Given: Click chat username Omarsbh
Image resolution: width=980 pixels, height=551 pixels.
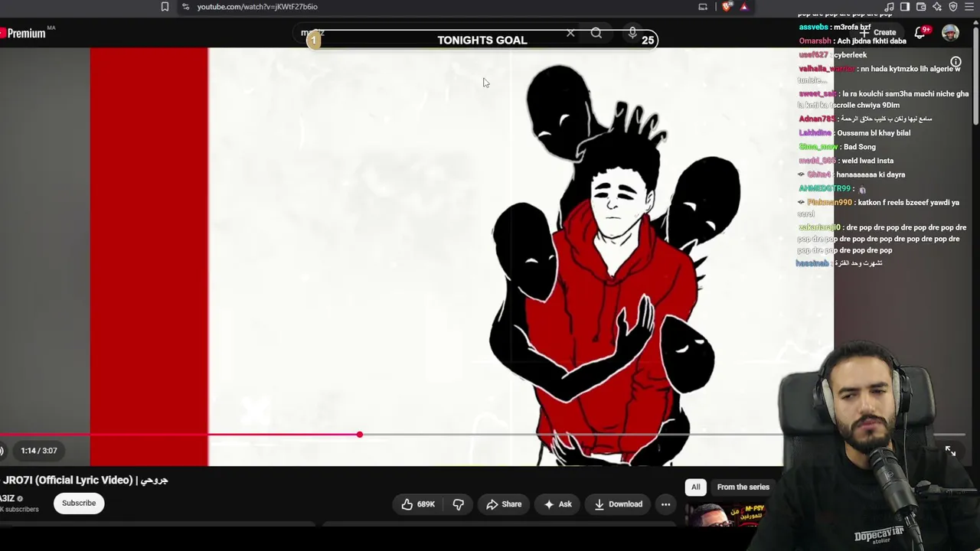Looking at the screenshot, I should (815, 41).
